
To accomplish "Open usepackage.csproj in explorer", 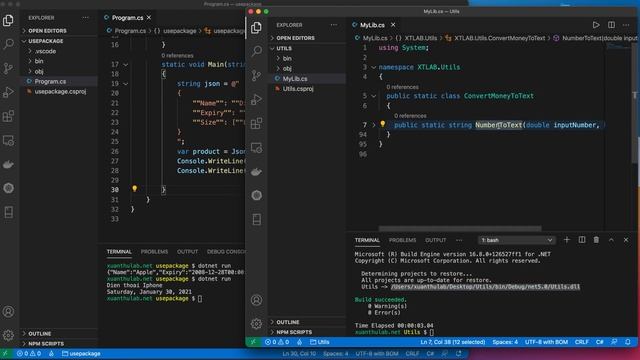I will tap(59, 91).
